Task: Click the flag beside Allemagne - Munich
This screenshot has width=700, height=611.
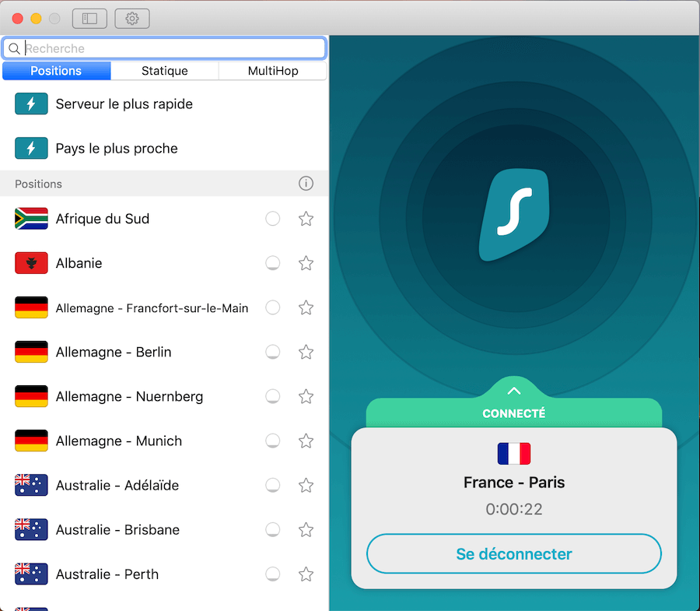Action: tap(31, 441)
